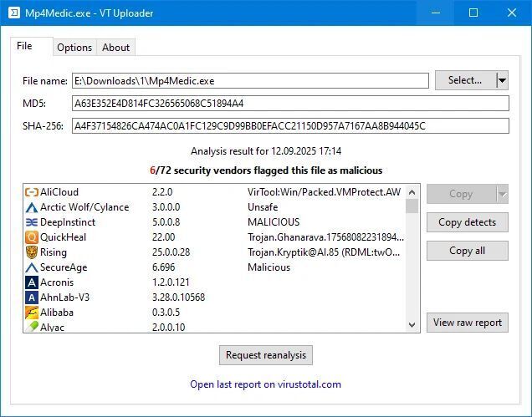Open last report on virustotal.com link

tap(265, 384)
